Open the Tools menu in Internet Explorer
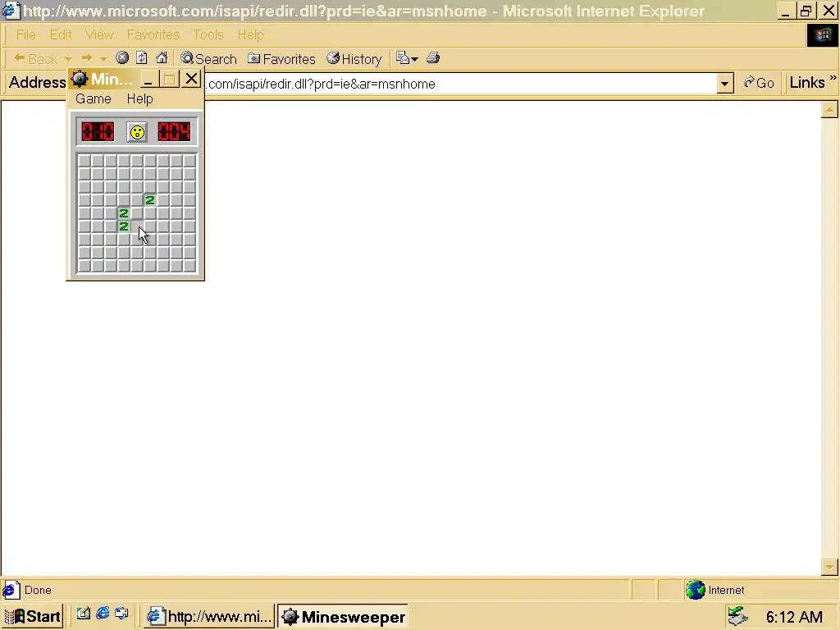Viewport: 840px width, 630px height. (x=208, y=34)
